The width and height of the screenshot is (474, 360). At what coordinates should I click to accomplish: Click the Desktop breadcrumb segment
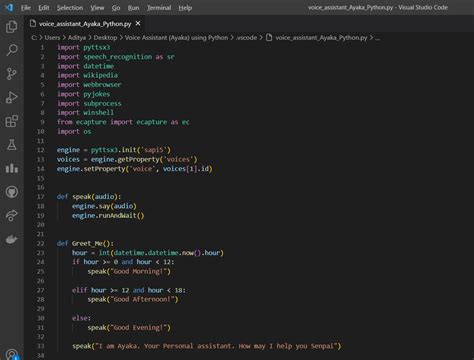(105, 38)
